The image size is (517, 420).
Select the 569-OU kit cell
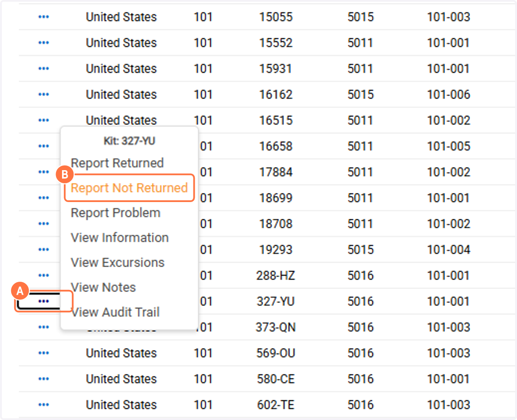[x=276, y=353]
